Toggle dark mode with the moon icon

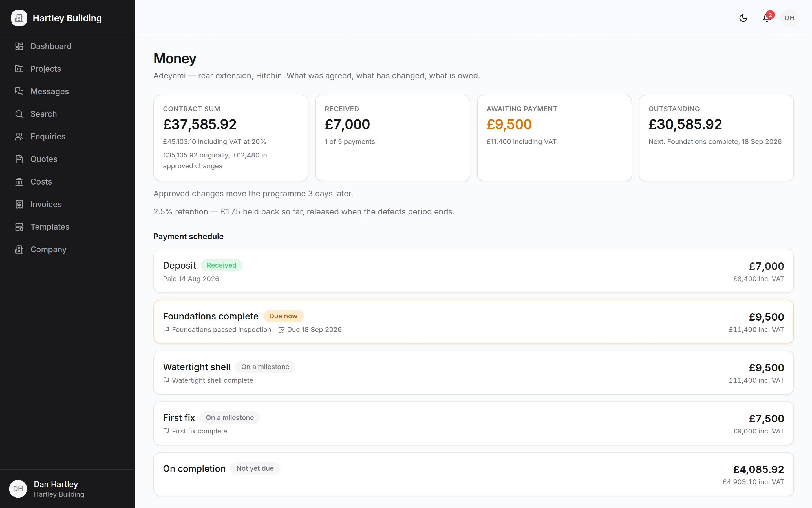click(x=743, y=18)
